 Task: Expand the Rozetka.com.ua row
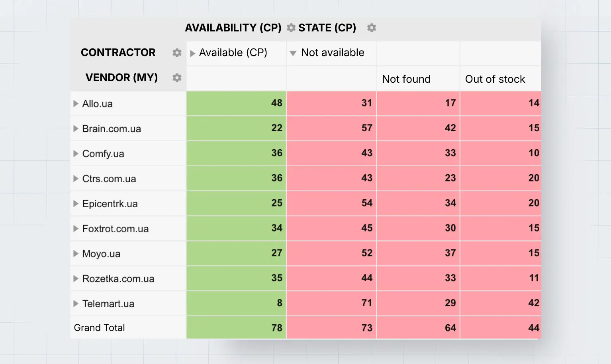pos(76,279)
